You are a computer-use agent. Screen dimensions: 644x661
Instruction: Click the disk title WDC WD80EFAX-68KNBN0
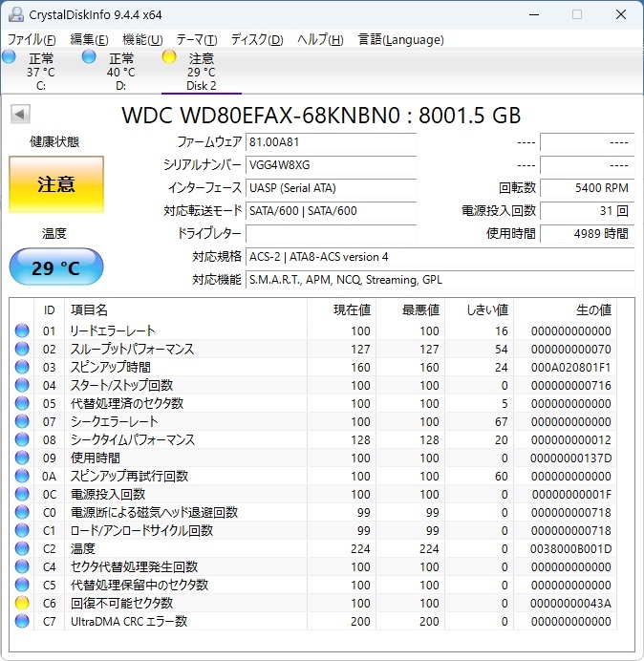click(x=321, y=115)
